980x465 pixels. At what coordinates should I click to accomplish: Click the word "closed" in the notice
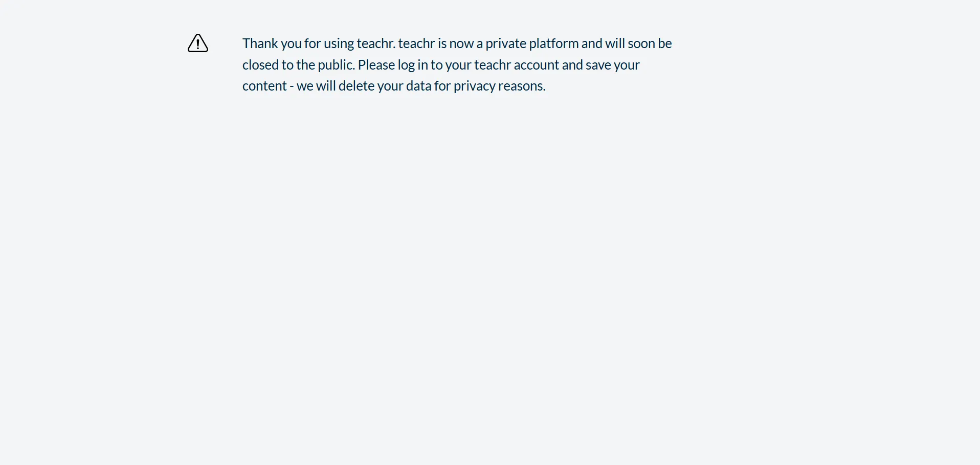click(x=260, y=65)
